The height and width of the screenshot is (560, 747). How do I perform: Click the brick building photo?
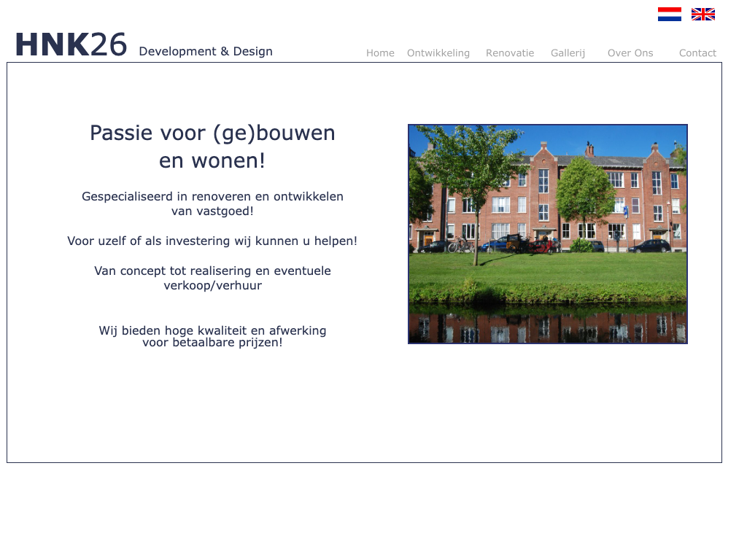pos(547,233)
